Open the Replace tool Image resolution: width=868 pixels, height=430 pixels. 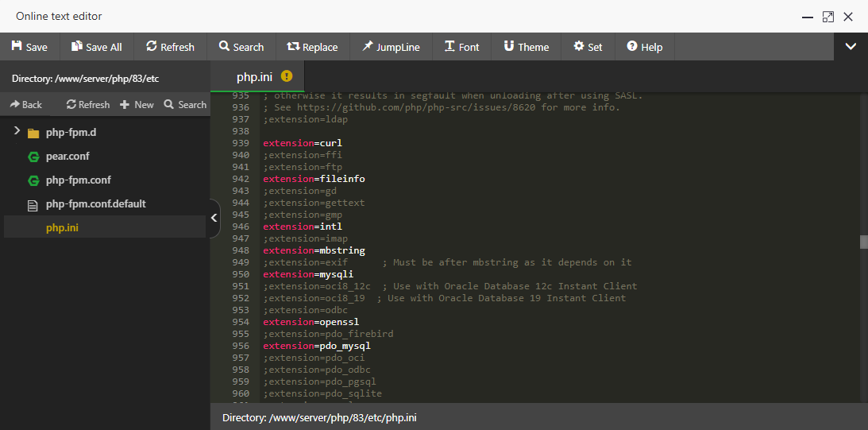(x=312, y=47)
